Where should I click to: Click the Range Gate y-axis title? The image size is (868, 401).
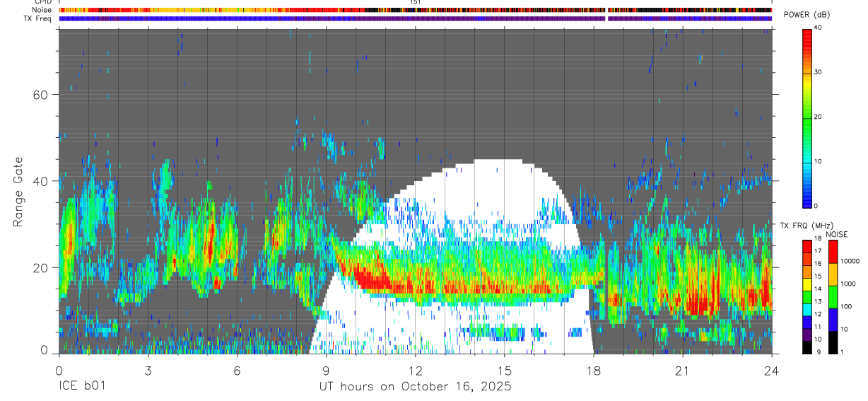(x=18, y=192)
